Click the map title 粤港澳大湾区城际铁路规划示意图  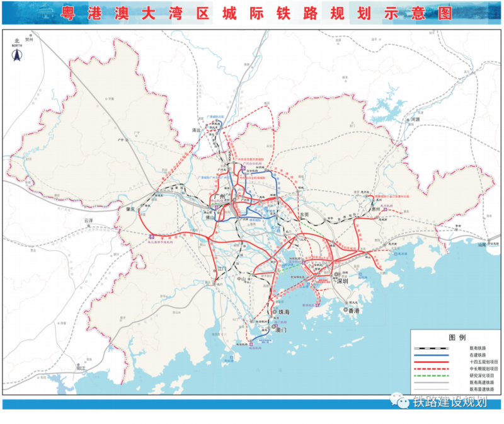click(252, 12)
